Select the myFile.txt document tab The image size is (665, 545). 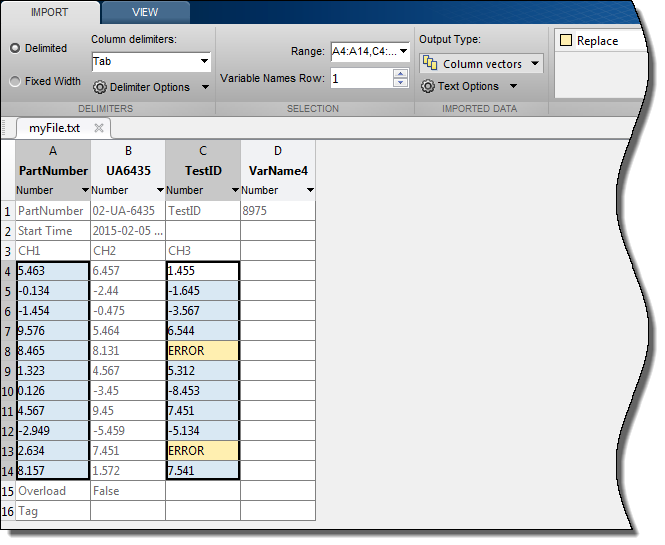click(x=54, y=128)
